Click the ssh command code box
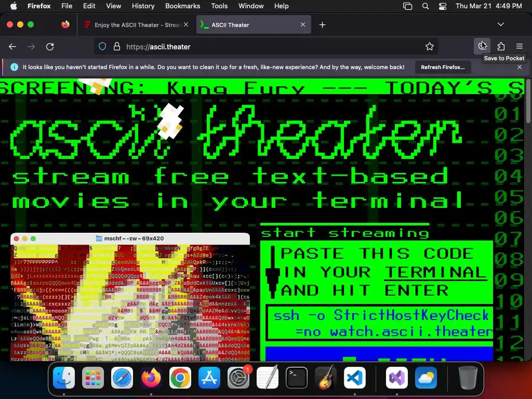This screenshot has height=399, width=532. coord(380,323)
